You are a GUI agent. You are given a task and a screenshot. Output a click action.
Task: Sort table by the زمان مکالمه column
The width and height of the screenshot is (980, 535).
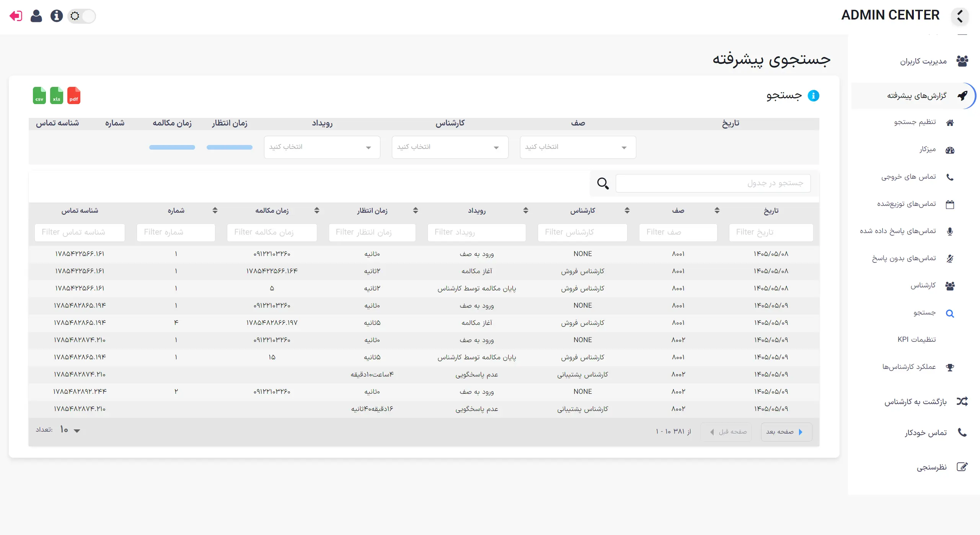pyautogui.click(x=317, y=210)
